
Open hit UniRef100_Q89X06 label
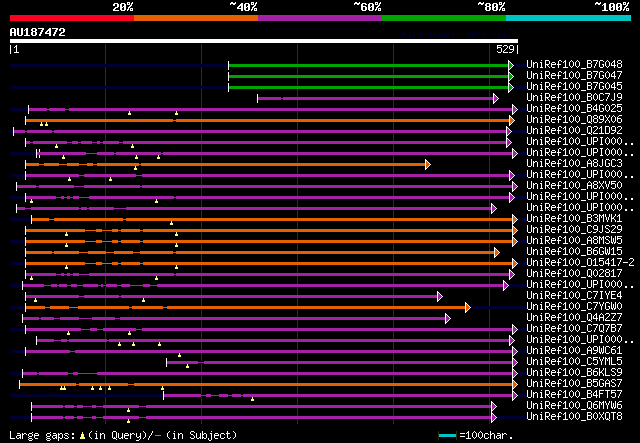574,119
